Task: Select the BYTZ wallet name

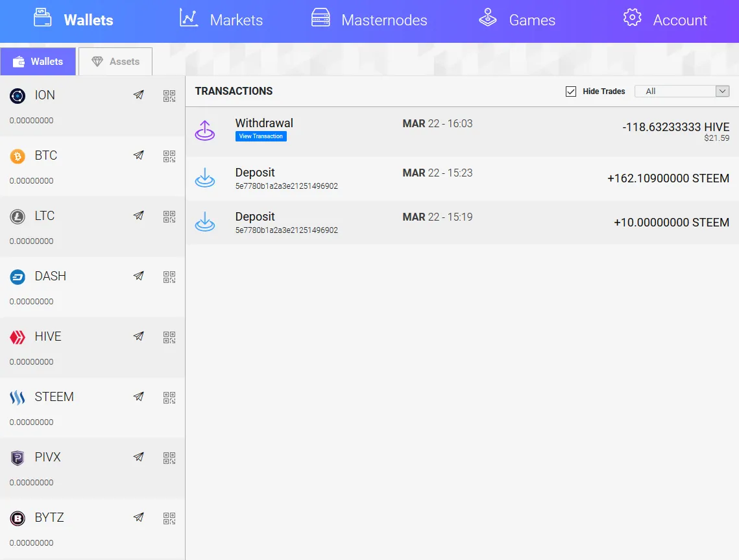Action: coord(49,518)
